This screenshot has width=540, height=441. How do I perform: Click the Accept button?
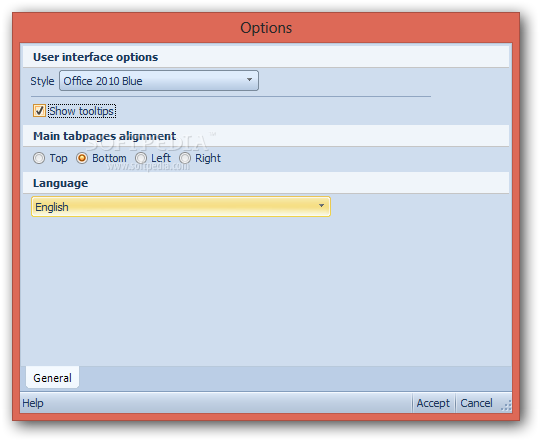pos(433,403)
